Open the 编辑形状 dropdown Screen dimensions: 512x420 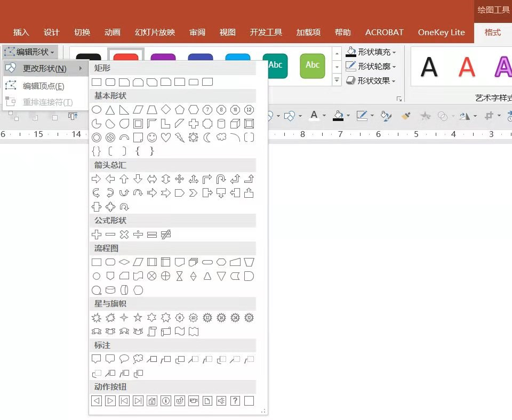pyautogui.click(x=30, y=52)
